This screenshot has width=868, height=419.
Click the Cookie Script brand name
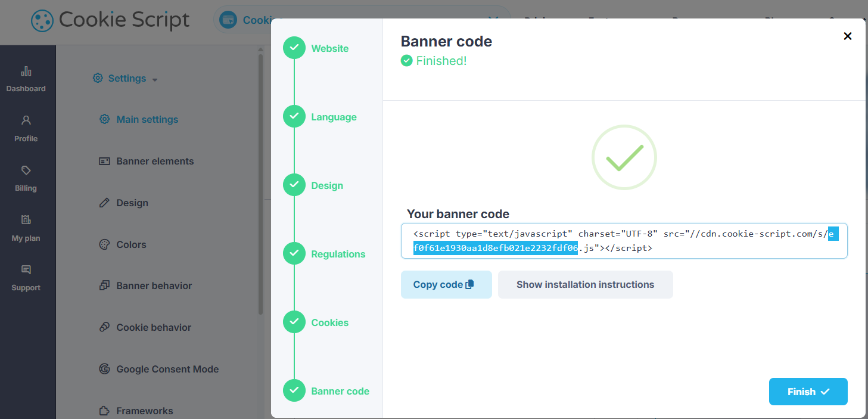coord(124,21)
